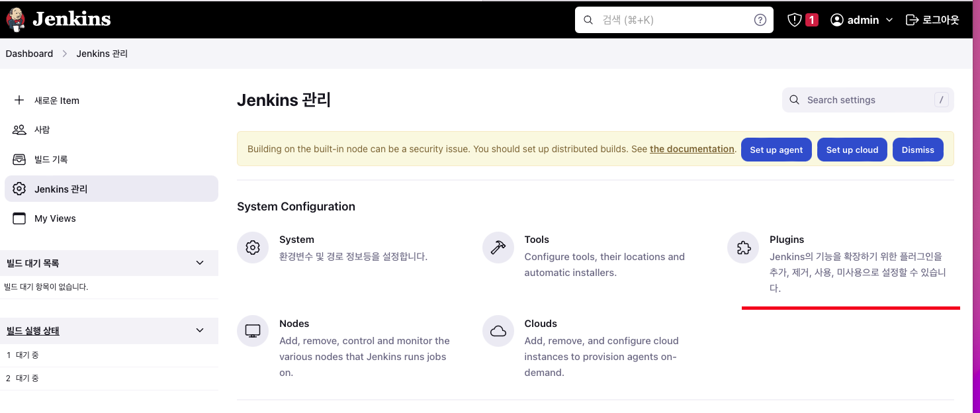
Task: Open 새로운 Item sidebar entry
Action: 111,101
